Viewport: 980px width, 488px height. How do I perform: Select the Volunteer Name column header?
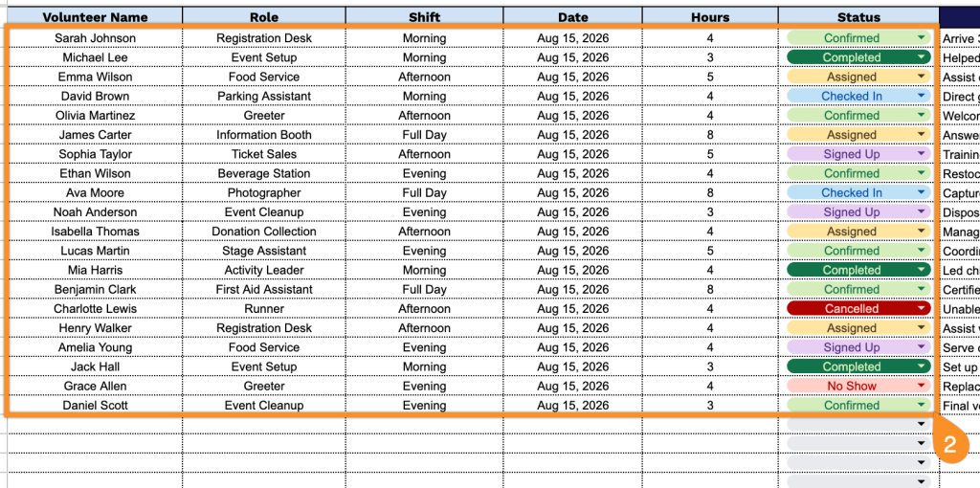95,17
